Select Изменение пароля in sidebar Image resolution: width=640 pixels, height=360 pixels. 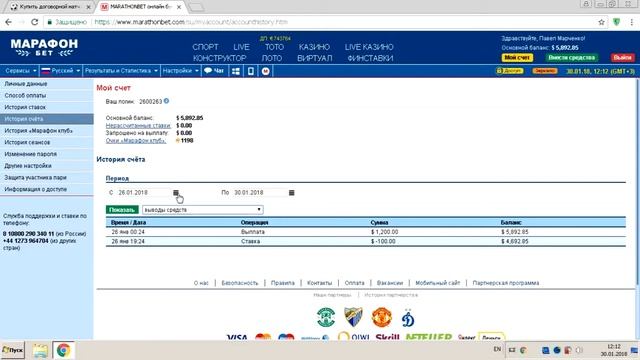47,154
